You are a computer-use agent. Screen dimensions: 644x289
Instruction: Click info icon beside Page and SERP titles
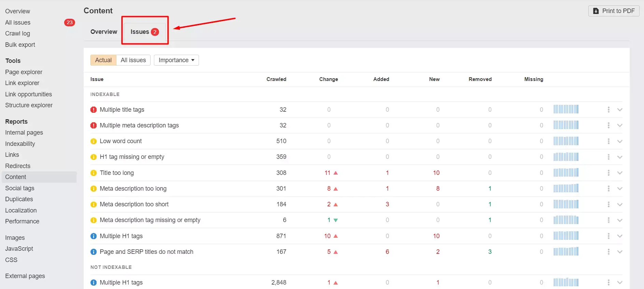pos(94,252)
